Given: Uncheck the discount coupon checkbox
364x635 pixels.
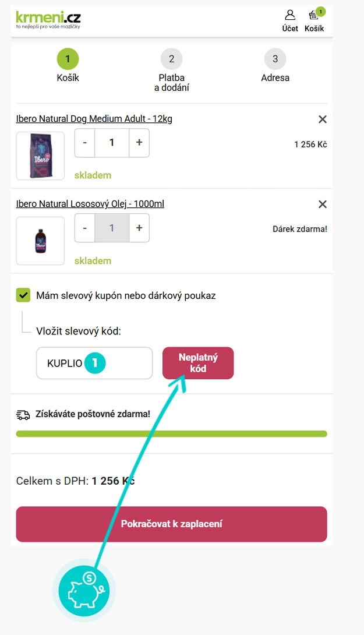Looking at the screenshot, I should [23, 295].
